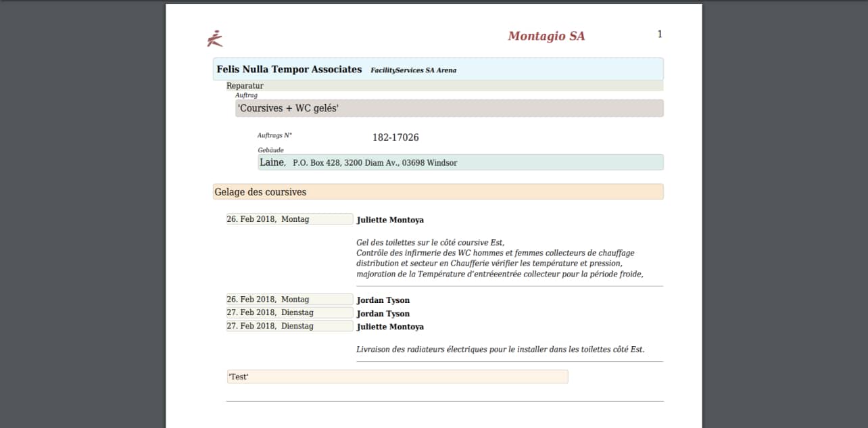Click the page number 1
The image size is (868, 428).
click(660, 34)
